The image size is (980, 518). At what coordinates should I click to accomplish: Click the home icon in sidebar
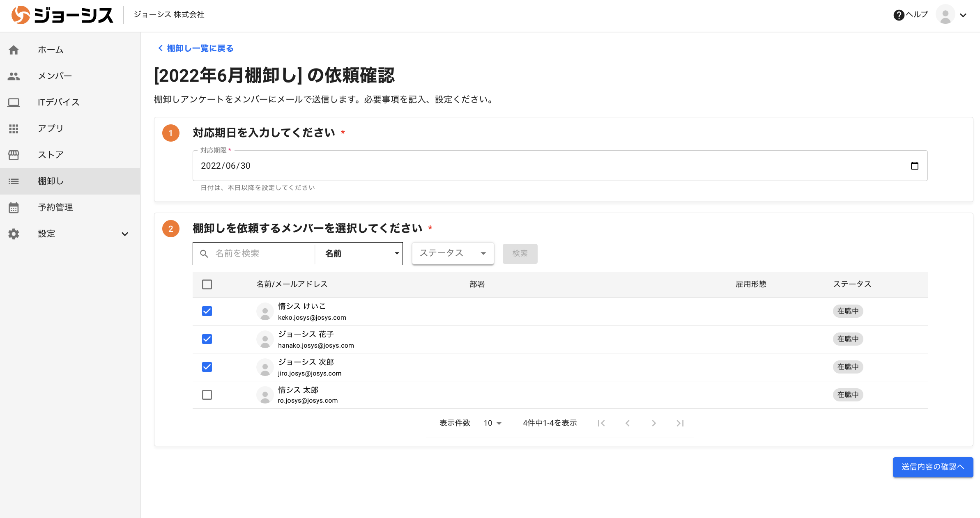[14, 50]
